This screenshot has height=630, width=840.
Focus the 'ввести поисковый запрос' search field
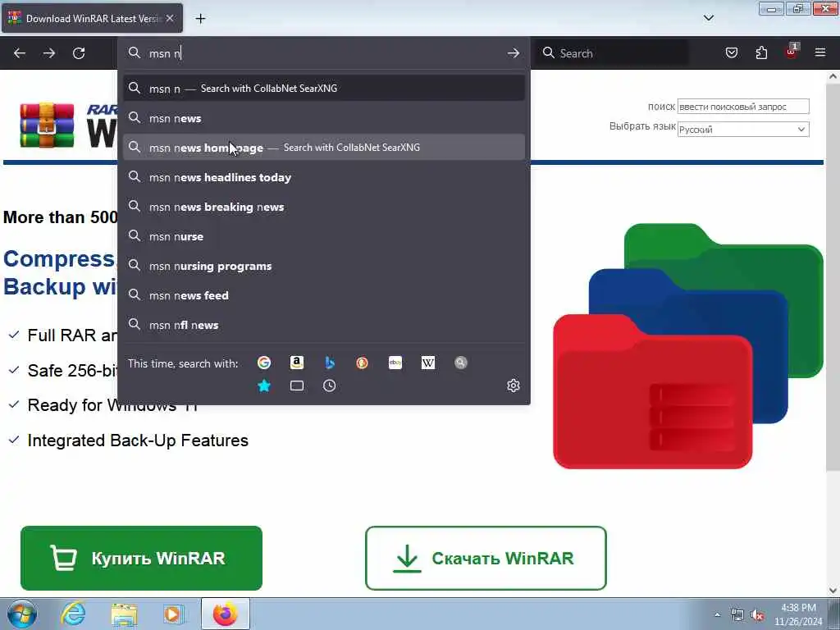[x=743, y=107]
